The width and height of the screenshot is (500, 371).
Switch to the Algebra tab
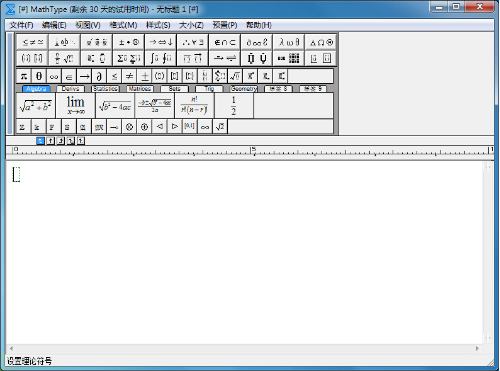[36, 89]
